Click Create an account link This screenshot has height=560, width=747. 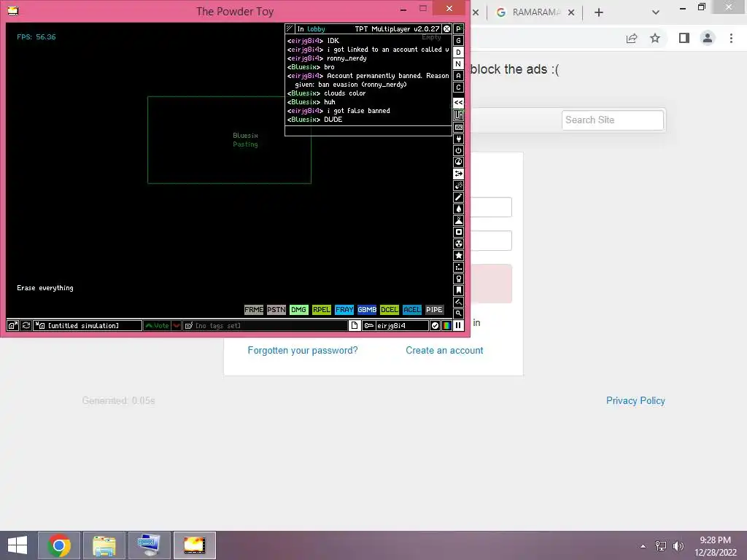(x=444, y=351)
